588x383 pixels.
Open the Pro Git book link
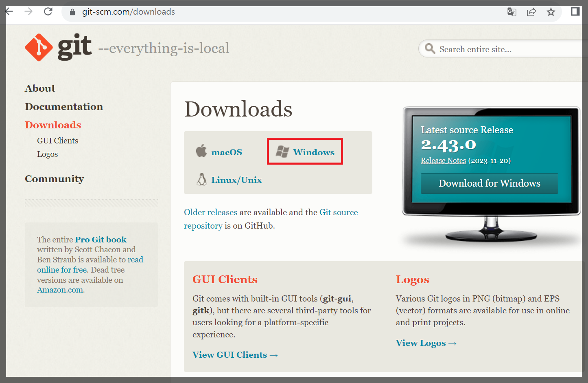pos(101,240)
